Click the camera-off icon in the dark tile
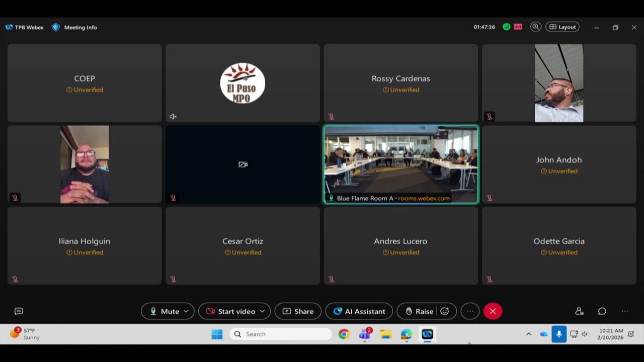644x362 pixels. point(243,164)
